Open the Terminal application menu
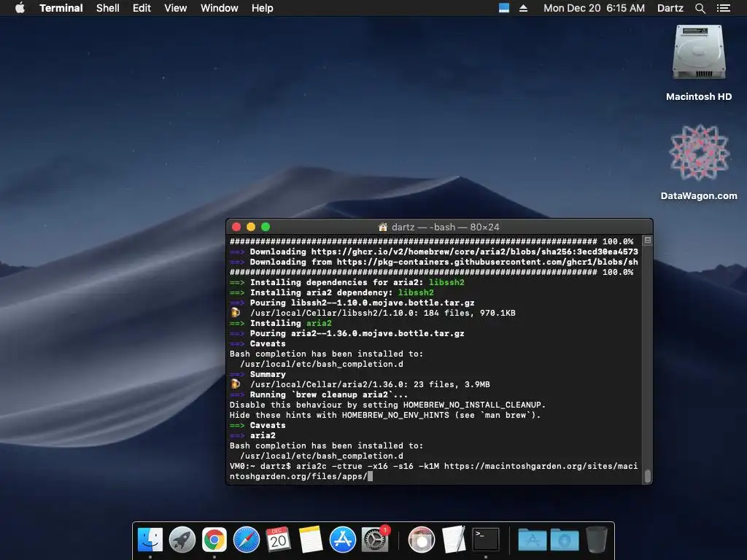 [61, 8]
